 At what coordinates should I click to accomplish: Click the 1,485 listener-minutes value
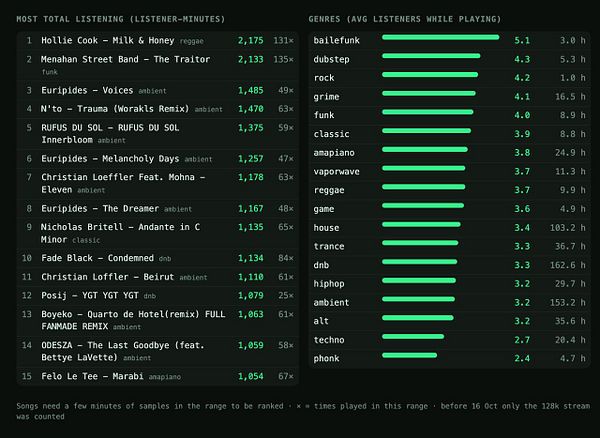click(251, 90)
